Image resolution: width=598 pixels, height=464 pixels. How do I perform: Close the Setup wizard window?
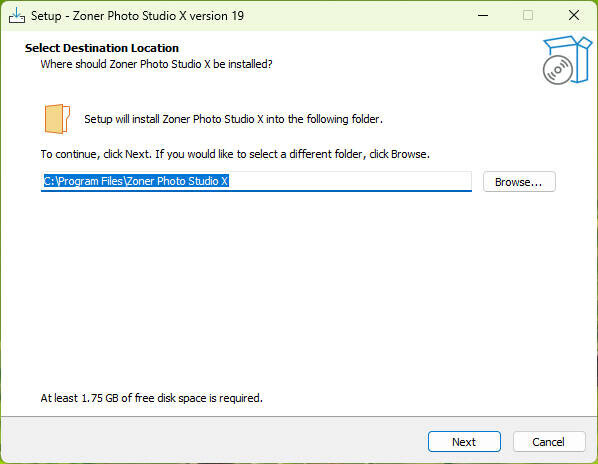(x=574, y=16)
